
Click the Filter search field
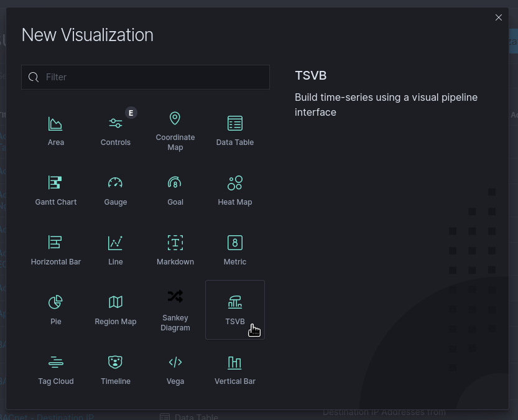point(146,77)
